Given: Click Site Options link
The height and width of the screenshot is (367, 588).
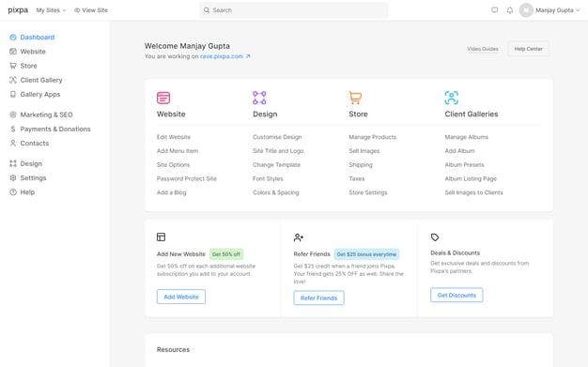Looking at the screenshot, I should point(173,165).
